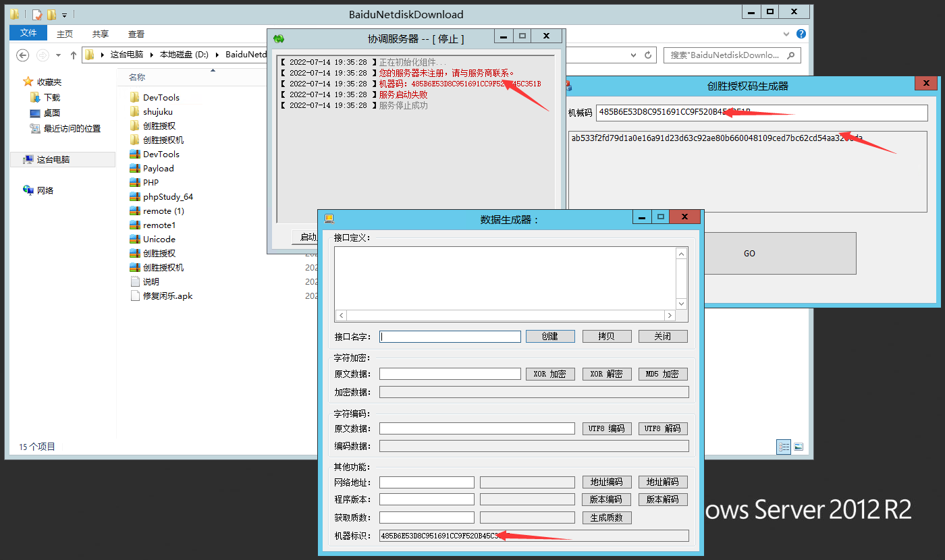Open the quick access toolbar customize dropdown
Screen dimensions: 945x560
pos(65,14)
